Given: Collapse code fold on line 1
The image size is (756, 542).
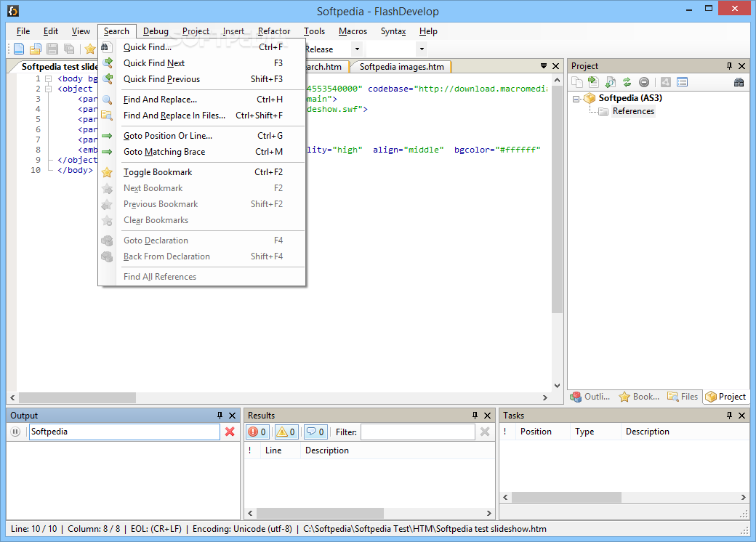Looking at the screenshot, I should click(48, 78).
